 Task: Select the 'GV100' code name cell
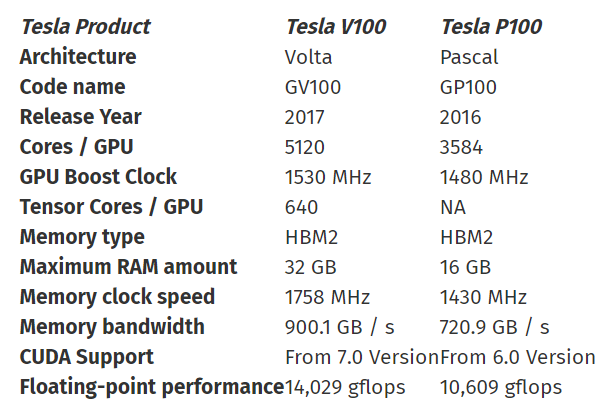[313, 87]
